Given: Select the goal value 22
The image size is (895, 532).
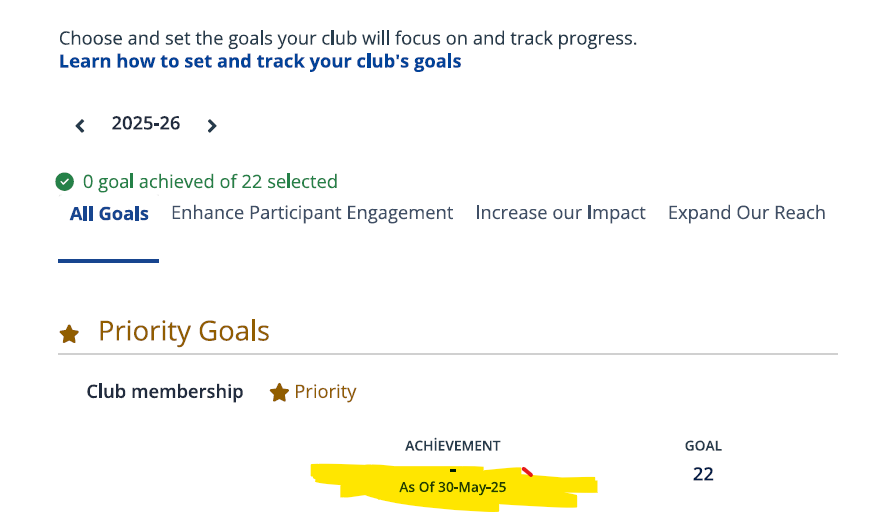Looking at the screenshot, I should (x=703, y=474).
